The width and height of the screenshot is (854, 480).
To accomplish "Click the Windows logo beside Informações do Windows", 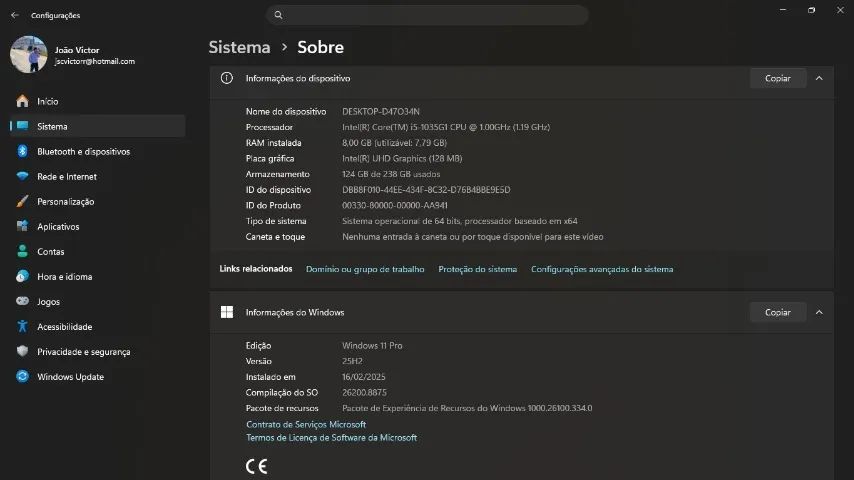I will (x=227, y=312).
